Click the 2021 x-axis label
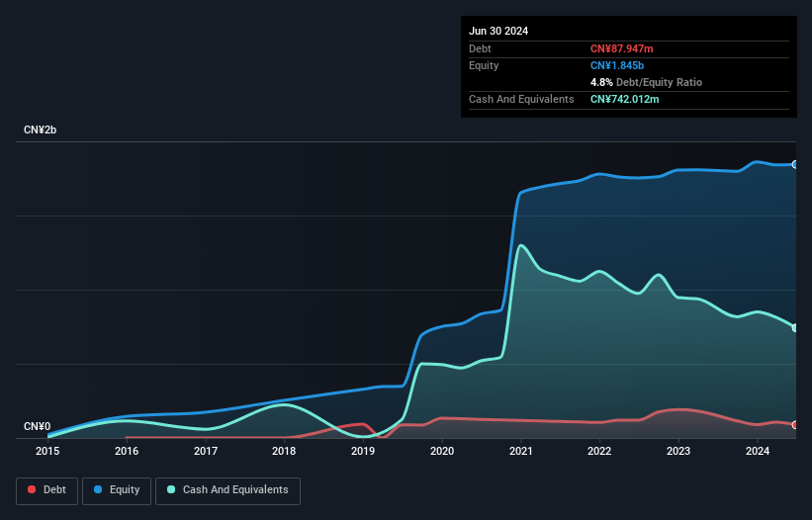The width and height of the screenshot is (812, 520). (521, 451)
